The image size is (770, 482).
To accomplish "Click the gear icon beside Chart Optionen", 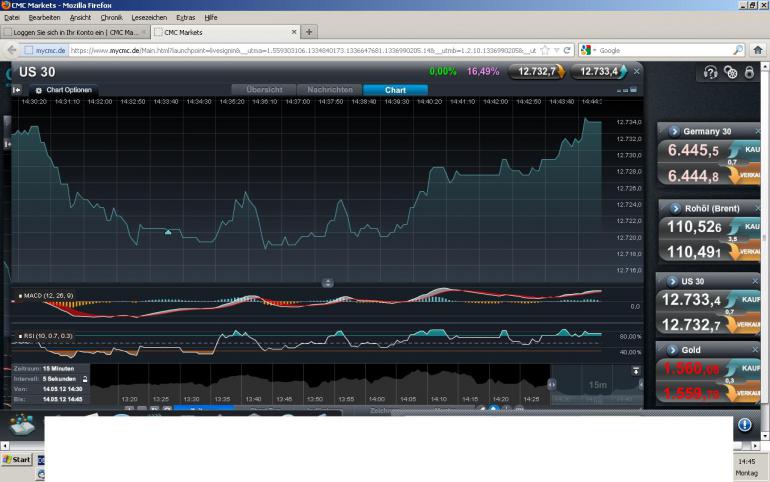I will pos(38,90).
